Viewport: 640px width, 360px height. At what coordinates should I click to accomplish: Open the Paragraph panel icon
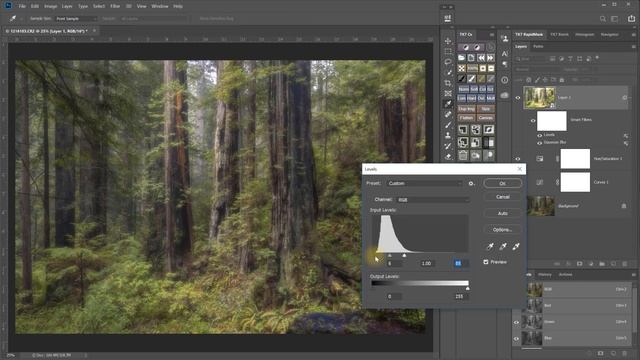[505, 64]
